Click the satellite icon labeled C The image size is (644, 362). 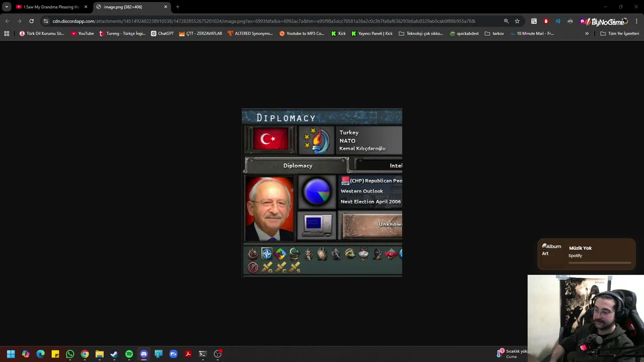[x=281, y=267]
